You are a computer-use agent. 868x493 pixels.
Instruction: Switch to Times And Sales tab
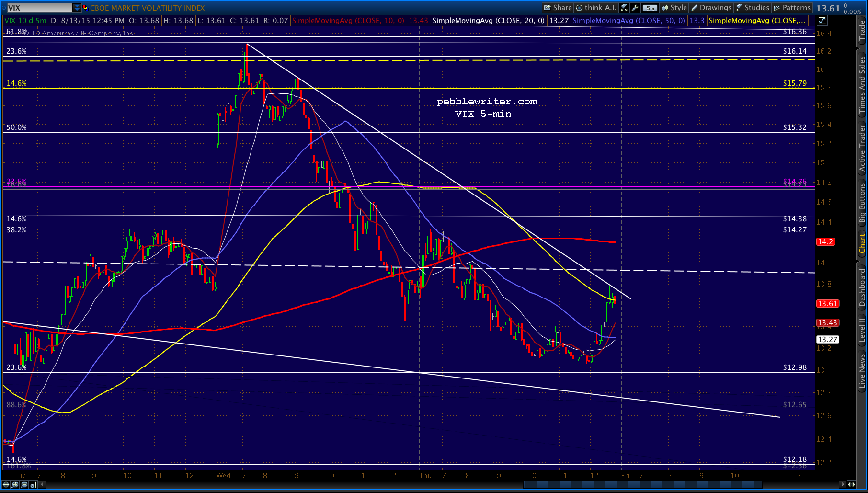(x=862, y=85)
